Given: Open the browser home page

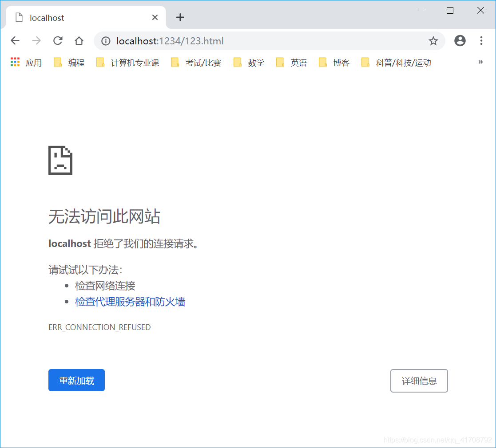Looking at the screenshot, I should pyautogui.click(x=79, y=40).
